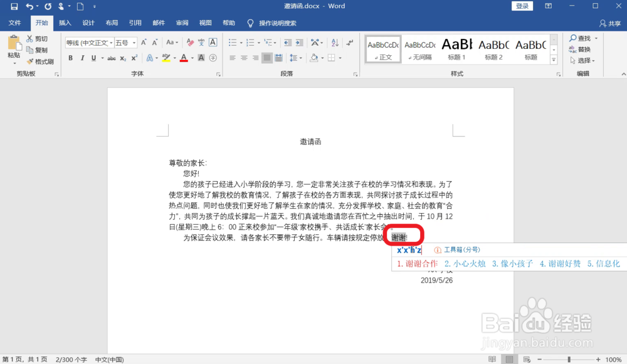Switch to print layout view
Viewport: 627px width, 364px height.
(x=509, y=359)
